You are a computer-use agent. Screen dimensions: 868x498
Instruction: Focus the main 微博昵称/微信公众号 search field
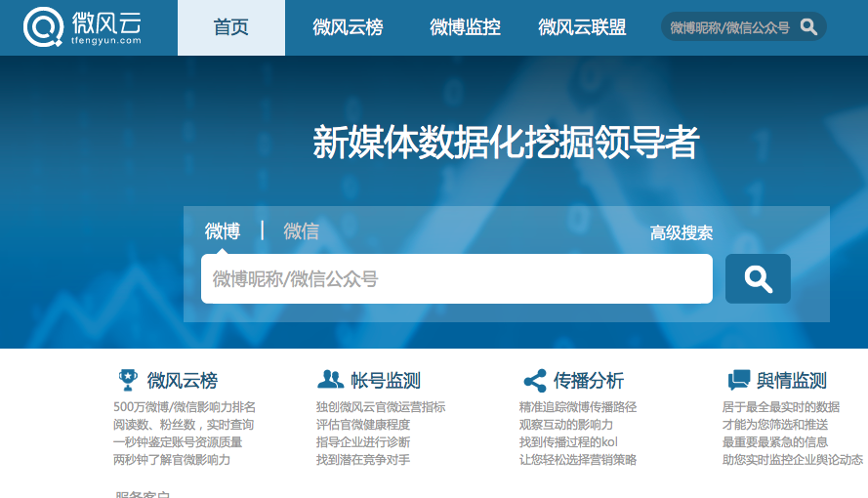(x=457, y=279)
